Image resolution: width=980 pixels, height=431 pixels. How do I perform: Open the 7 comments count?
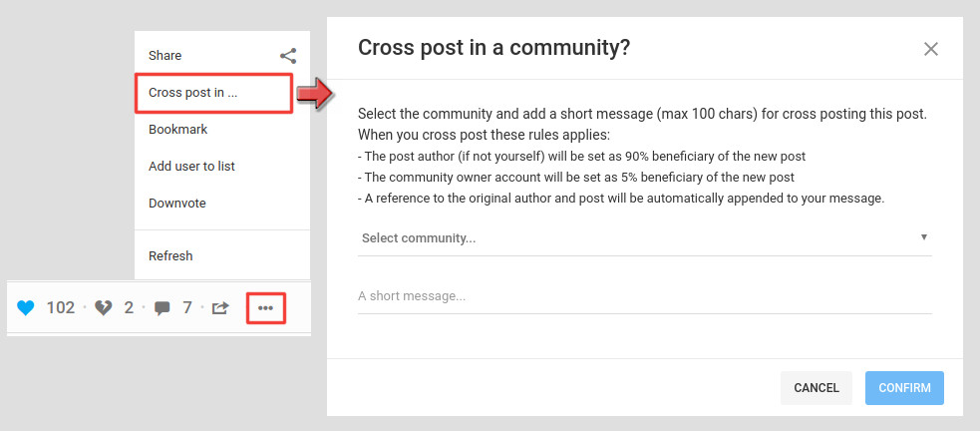[187, 307]
